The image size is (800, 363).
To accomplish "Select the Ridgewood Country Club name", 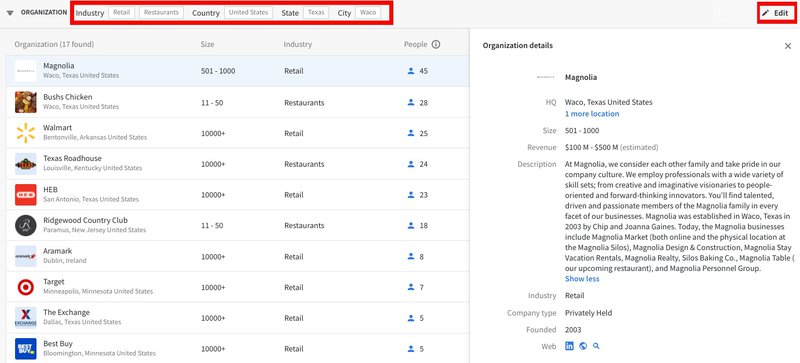I will (86, 220).
